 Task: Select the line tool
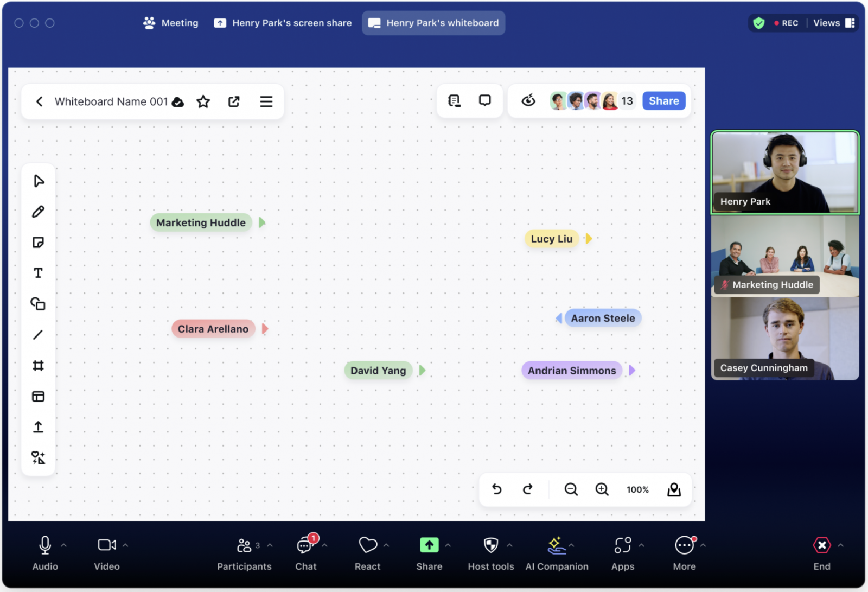[x=38, y=335]
